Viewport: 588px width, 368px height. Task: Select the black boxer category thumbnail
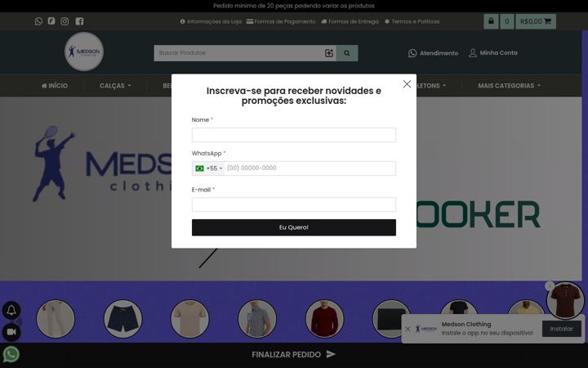coord(391,319)
